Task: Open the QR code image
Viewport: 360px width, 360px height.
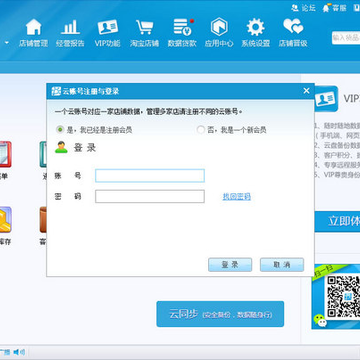Action: (x=343, y=296)
